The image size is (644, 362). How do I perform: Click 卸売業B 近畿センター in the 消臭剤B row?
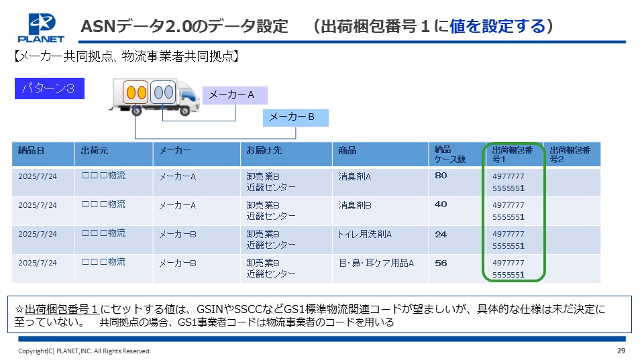pos(270,210)
